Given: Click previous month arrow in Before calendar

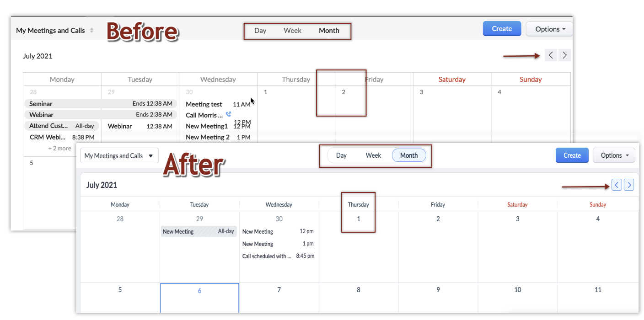Looking at the screenshot, I should point(551,55).
